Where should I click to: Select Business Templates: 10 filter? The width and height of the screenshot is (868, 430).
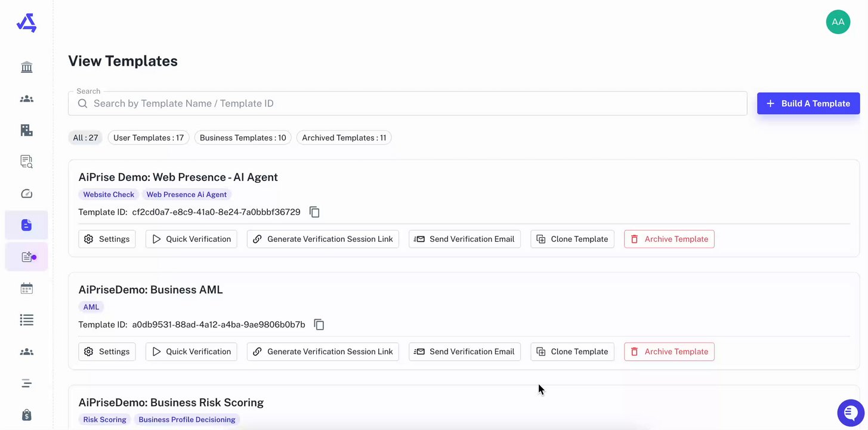click(x=243, y=138)
